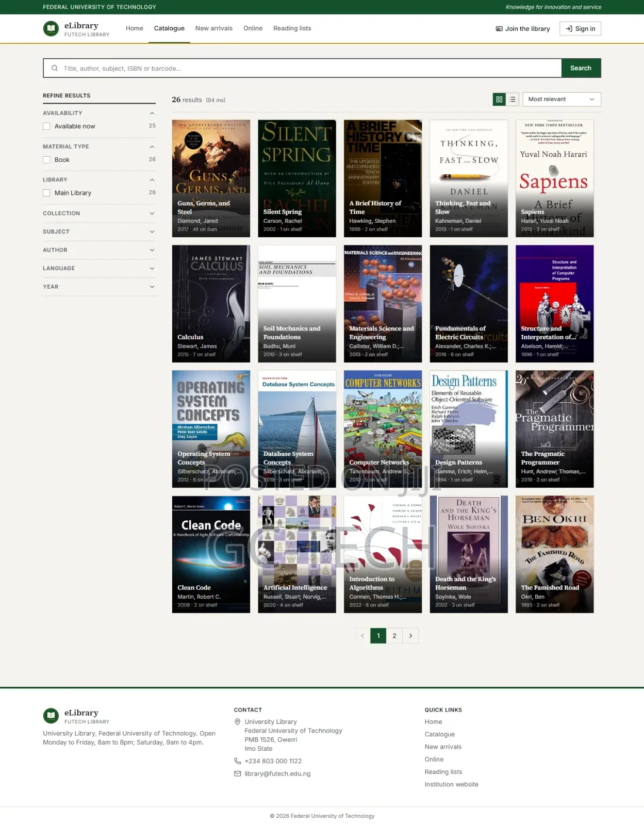Open Database System Concepts cover

tap(297, 429)
